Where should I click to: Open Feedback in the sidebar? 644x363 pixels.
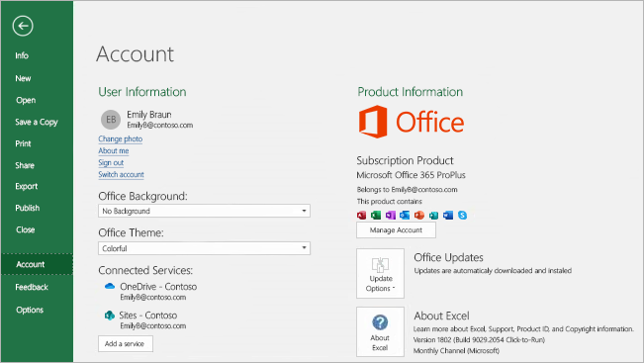point(32,287)
